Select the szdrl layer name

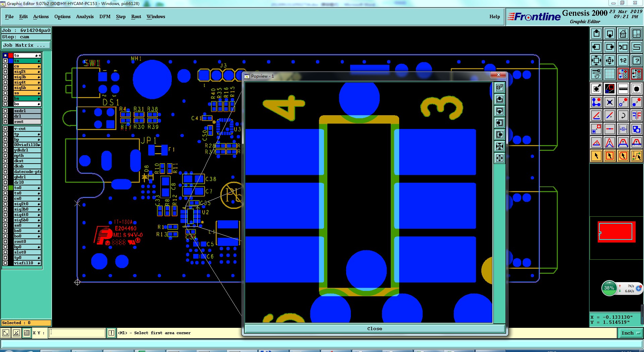pyautogui.click(x=27, y=111)
